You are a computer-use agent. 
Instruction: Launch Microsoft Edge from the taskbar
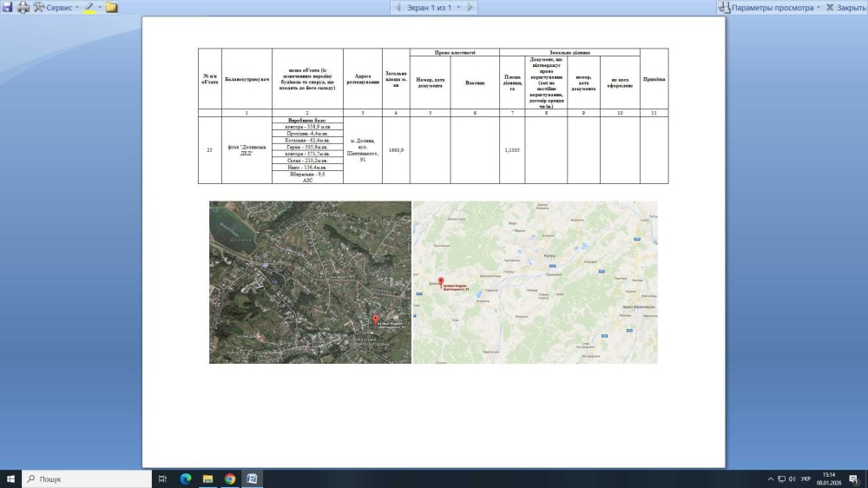tap(185, 478)
